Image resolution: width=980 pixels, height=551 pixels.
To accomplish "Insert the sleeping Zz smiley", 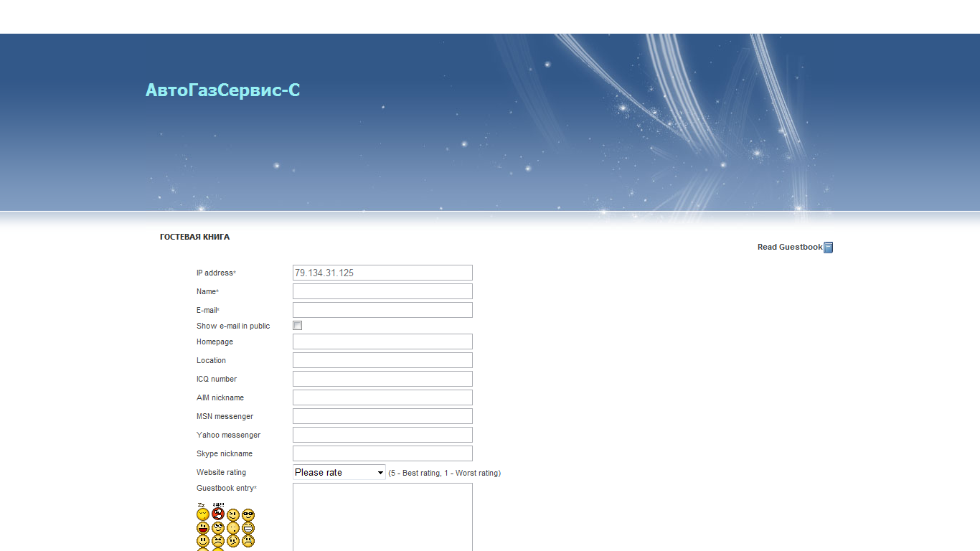I will pos(203,512).
